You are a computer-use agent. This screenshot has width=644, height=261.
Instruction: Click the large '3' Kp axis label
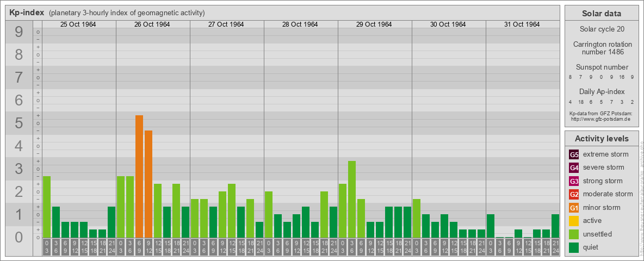click(19, 169)
